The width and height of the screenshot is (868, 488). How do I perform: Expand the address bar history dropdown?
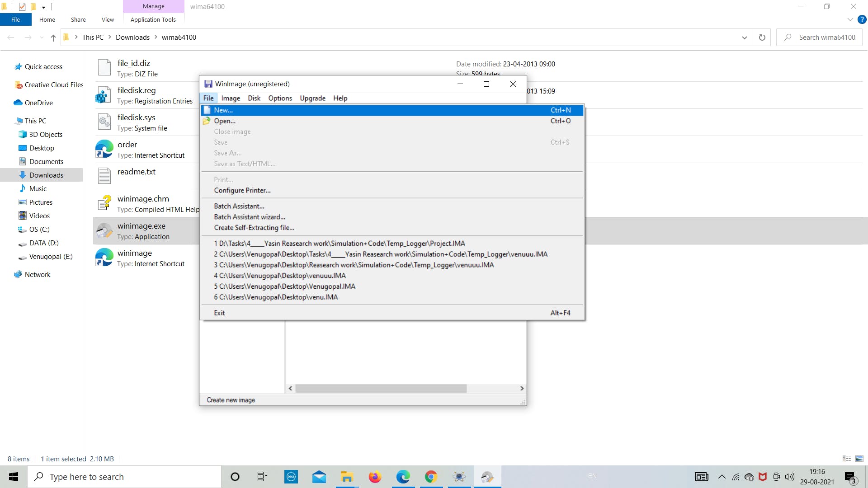coord(745,38)
